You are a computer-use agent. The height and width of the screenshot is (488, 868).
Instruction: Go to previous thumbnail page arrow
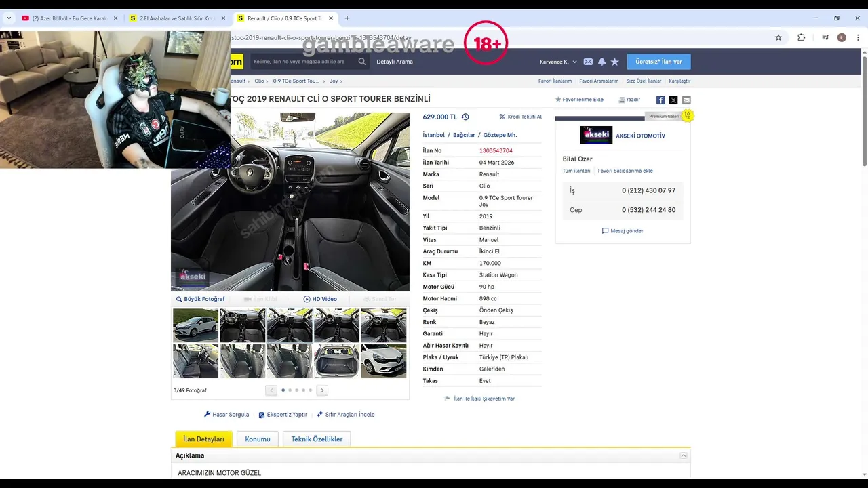click(271, 390)
